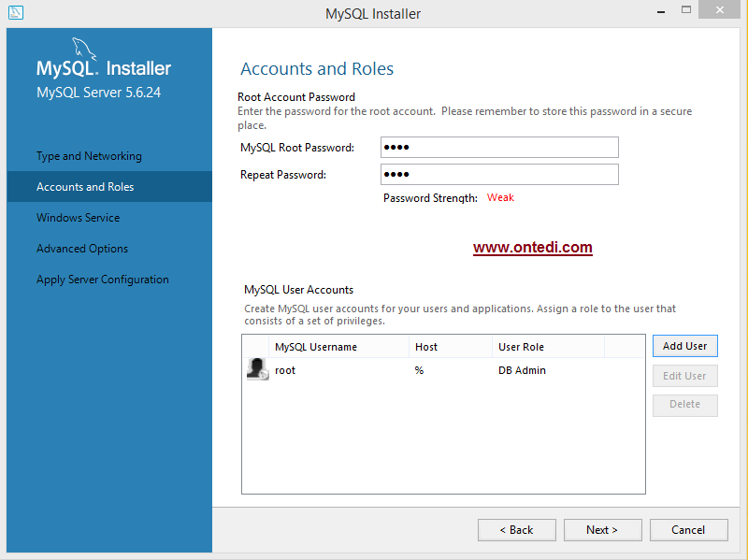Go to Windows Service step
Image resolution: width=748 pixels, height=560 pixels.
click(79, 218)
